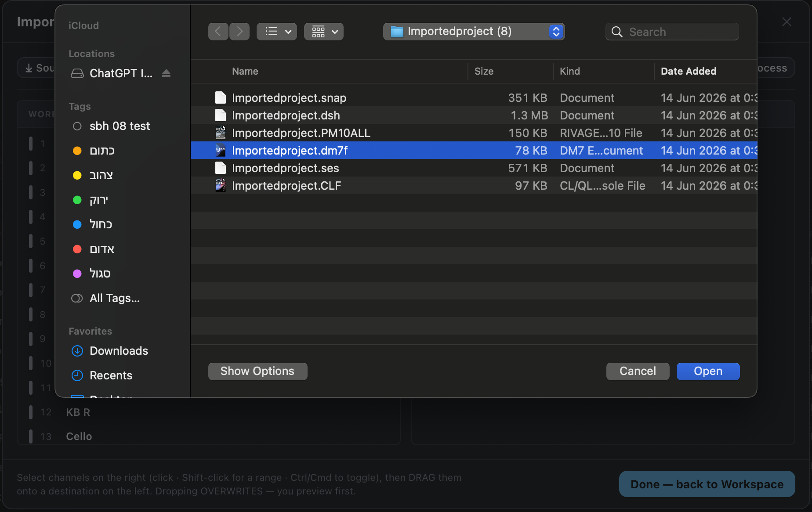Sort by the Date Added column header
This screenshot has height=512, width=812.
(x=689, y=71)
